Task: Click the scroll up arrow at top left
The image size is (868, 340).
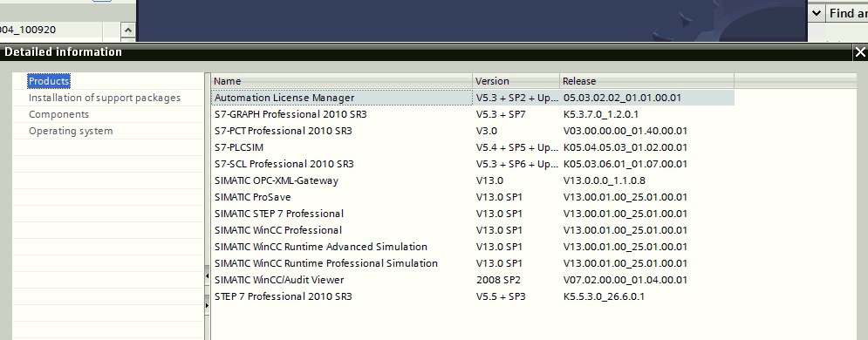Action: pyautogui.click(x=128, y=30)
